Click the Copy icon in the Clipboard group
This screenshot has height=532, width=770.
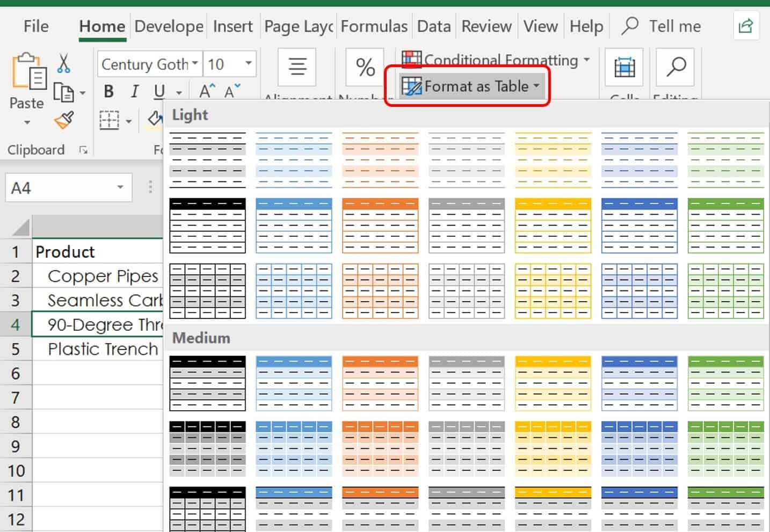click(x=64, y=92)
